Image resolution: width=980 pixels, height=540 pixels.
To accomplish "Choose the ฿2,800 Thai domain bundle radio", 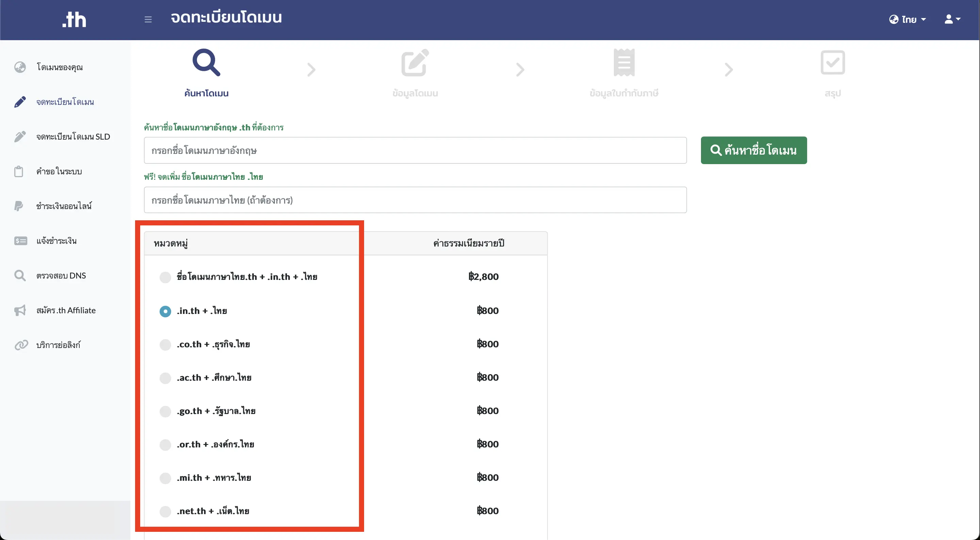I will pyautogui.click(x=165, y=277).
